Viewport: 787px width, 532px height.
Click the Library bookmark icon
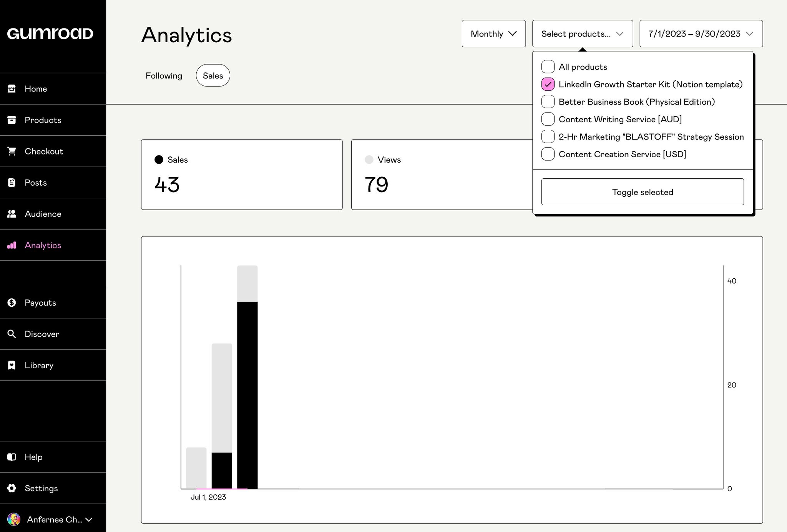tap(12, 365)
